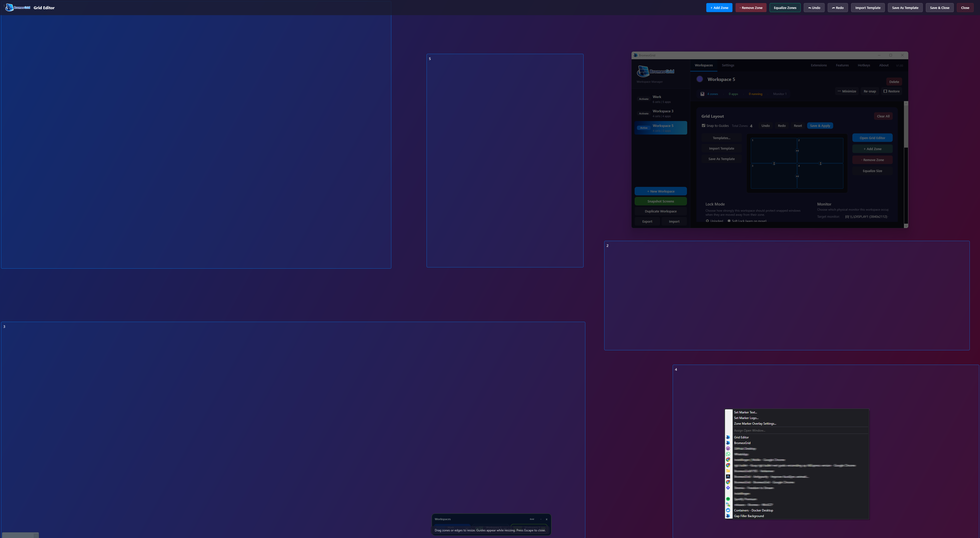Screen dimensions: 980x538
Task: Click the GitHub Desktop icon in the menu
Action: click(x=728, y=449)
